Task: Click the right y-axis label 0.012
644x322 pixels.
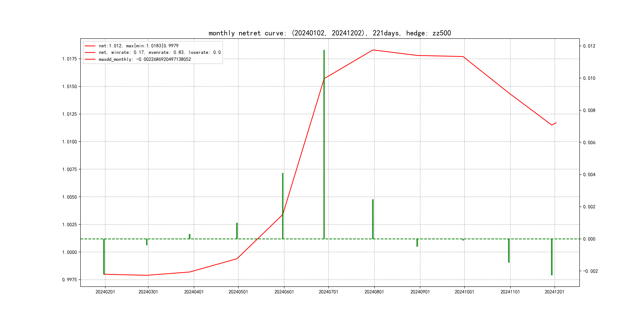Action: (589, 46)
